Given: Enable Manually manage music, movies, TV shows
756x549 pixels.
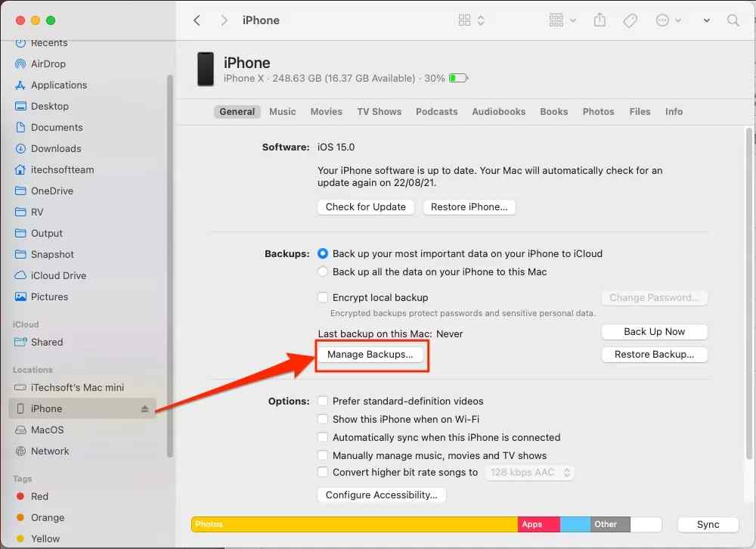Looking at the screenshot, I should pyautogui.click(x=323, y=455).
